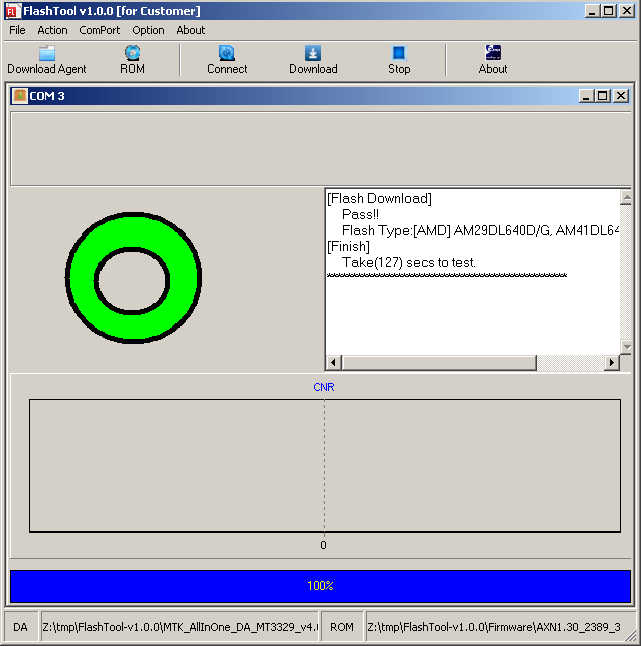
Task: Minimize the COM 3 child window
Action: (586, 96)
